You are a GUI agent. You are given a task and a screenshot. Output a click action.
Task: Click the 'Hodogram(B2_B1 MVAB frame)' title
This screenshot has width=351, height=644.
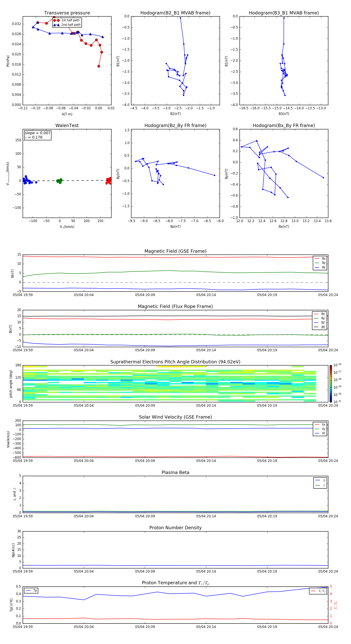175,13
